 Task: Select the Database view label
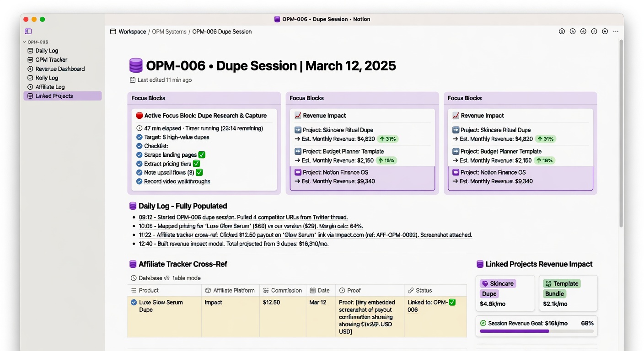click(150, 278)
